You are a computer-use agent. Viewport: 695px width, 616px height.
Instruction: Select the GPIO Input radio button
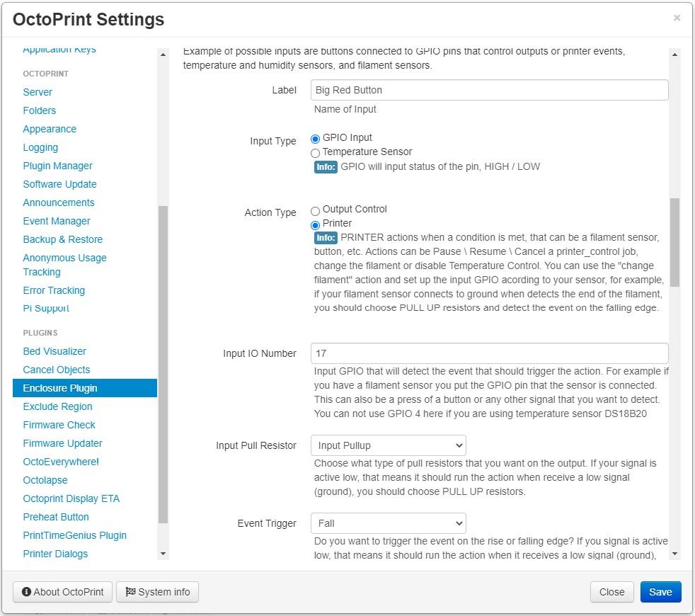point(315,139)
